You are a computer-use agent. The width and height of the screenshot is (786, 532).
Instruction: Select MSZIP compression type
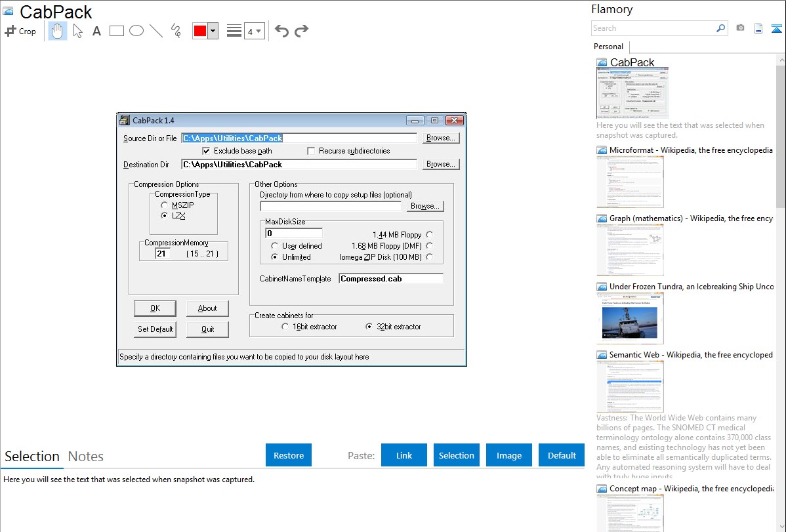pos(165,205)
